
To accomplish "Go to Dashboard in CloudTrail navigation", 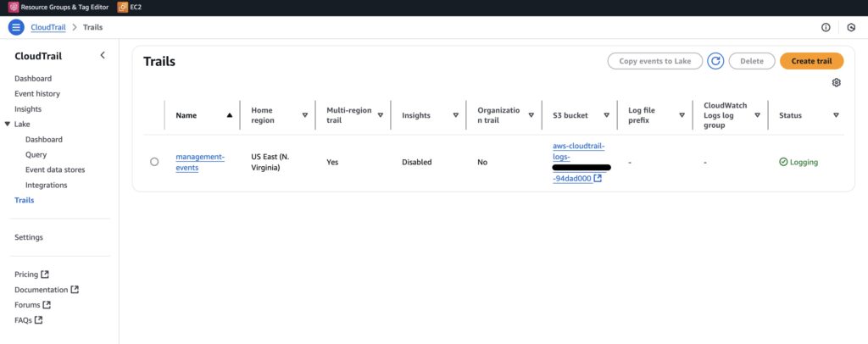I will pos(33,79).
